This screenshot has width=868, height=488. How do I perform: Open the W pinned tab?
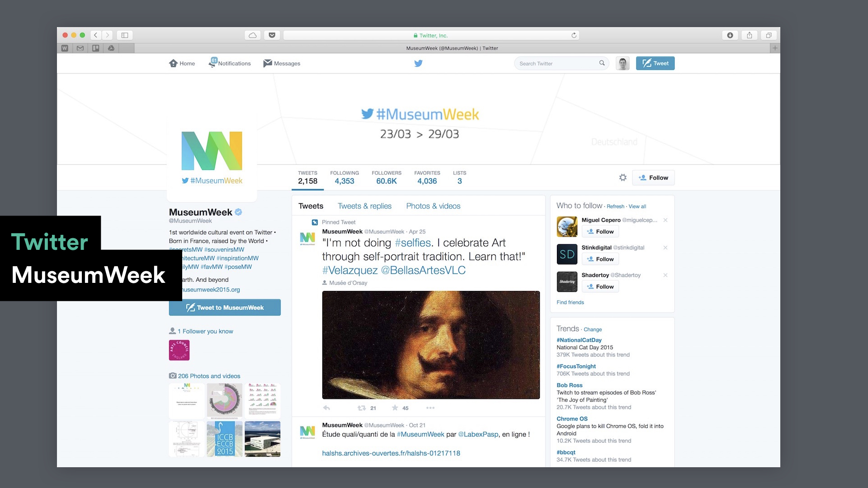point(65,48)
